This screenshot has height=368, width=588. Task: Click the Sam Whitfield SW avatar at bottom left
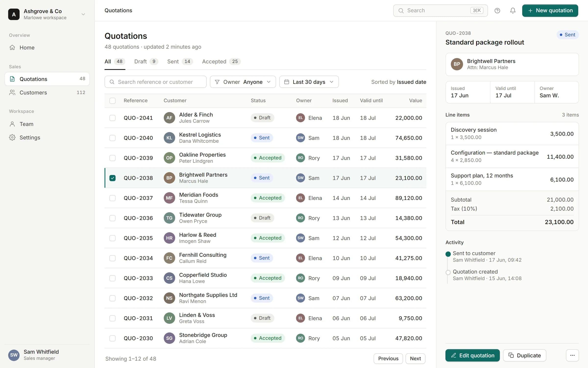point(14,355)
